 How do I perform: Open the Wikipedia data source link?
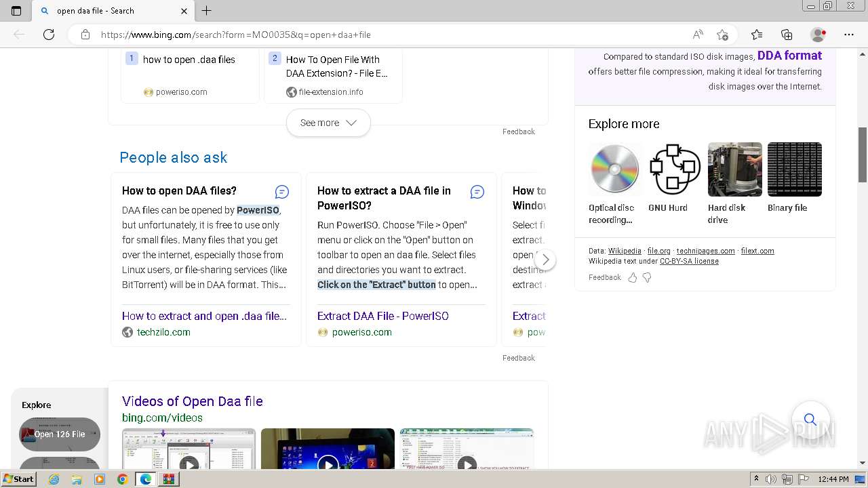[625, 251]
